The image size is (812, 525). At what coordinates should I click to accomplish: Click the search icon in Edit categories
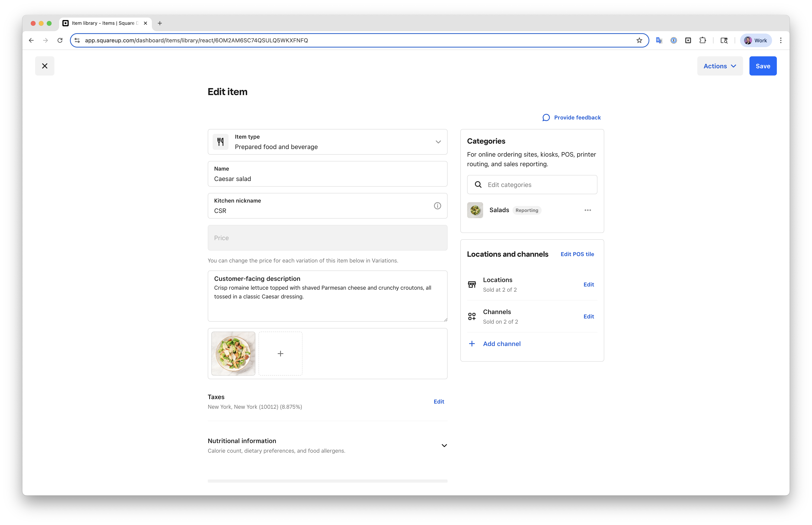tap(478, 184)
